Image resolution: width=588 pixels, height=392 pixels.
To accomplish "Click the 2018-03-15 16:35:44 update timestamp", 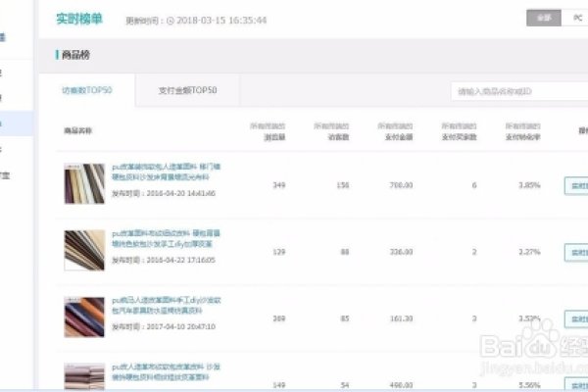I will [x=221, y=21].
